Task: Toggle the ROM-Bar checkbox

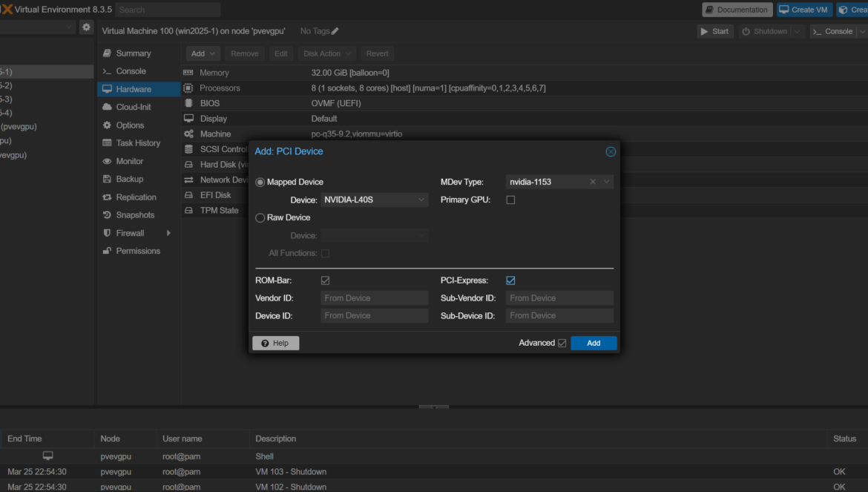Action: tap(326, 281)
